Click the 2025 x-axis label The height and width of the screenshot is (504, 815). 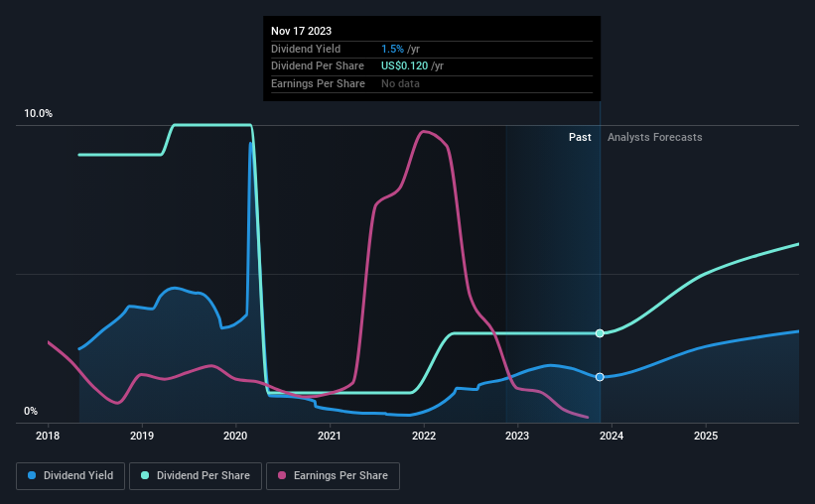click(x=706, y=436)
